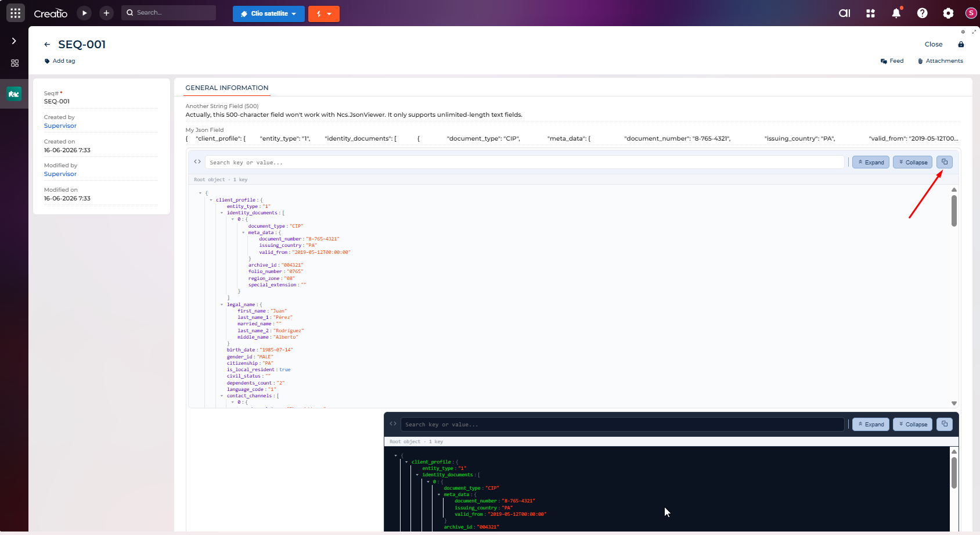Click the My Json Field text
This screenshot has width=980, height=535.
pos(572,138)
